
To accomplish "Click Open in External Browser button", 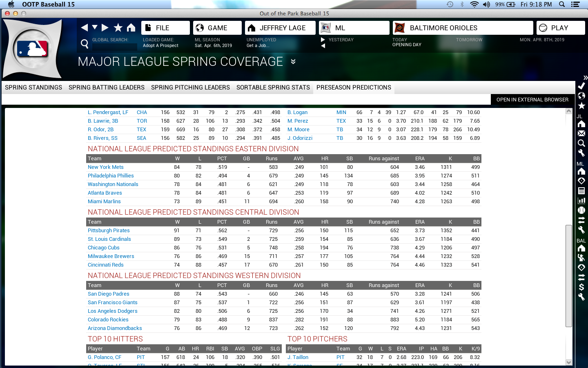I will (x=532, y=100).
